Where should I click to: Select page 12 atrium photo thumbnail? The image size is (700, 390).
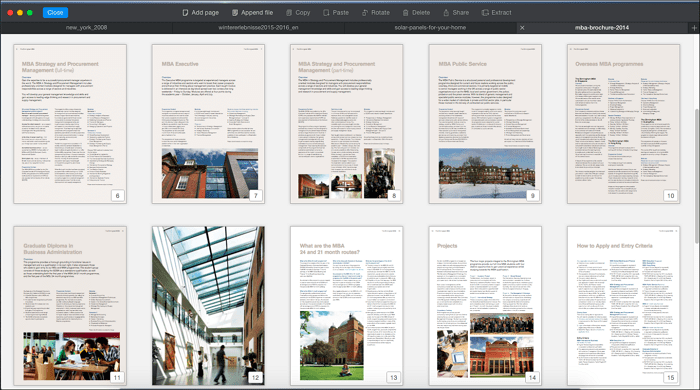(208, 306)
